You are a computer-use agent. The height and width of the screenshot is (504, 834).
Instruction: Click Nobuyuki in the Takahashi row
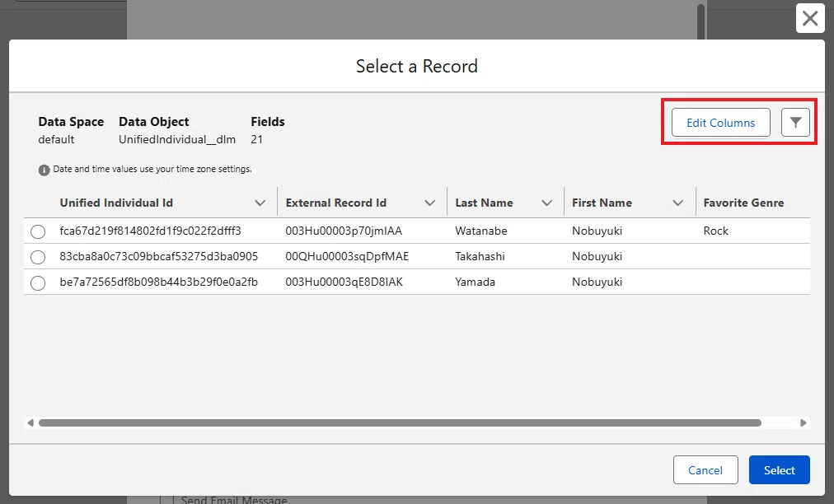(597, 256)
